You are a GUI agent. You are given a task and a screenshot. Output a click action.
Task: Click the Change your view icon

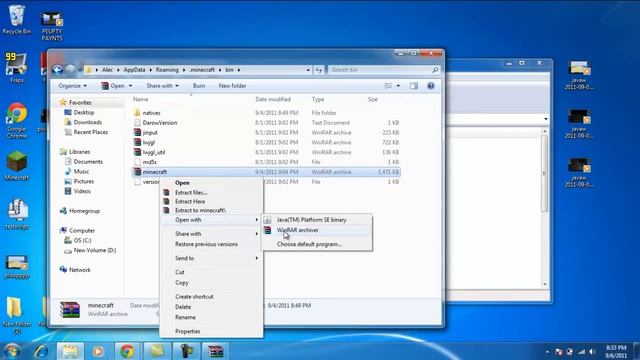[x=388, y=86]
